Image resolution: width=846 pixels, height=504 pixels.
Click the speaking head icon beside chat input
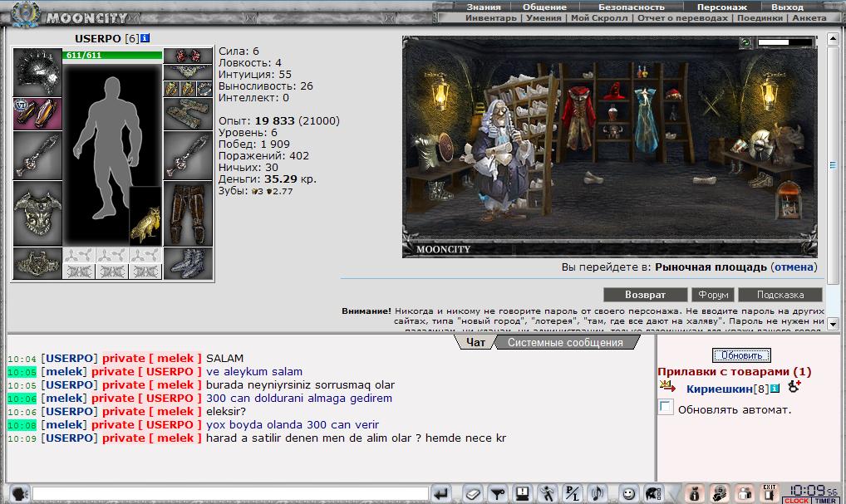click(20, 493)
